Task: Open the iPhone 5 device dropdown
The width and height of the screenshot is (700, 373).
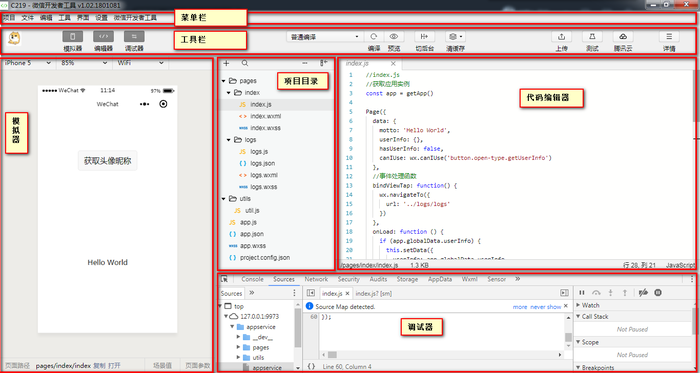Action: 28,63
